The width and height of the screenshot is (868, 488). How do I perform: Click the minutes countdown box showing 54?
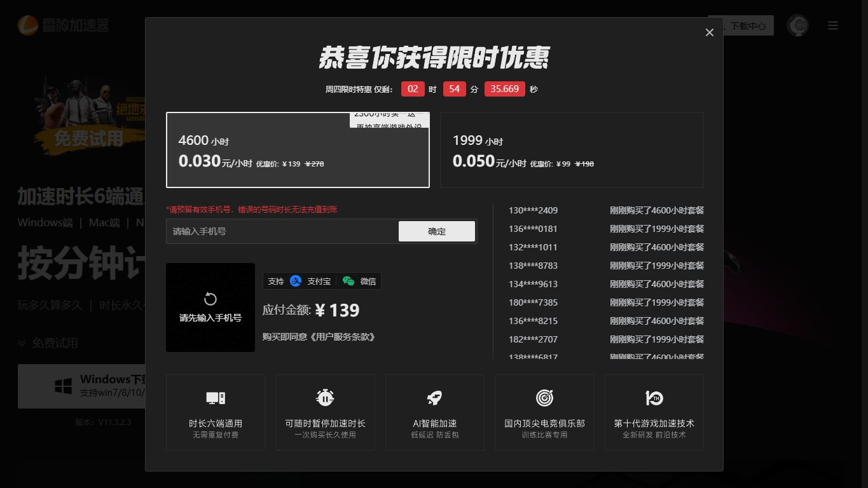[x=454, y=89]
